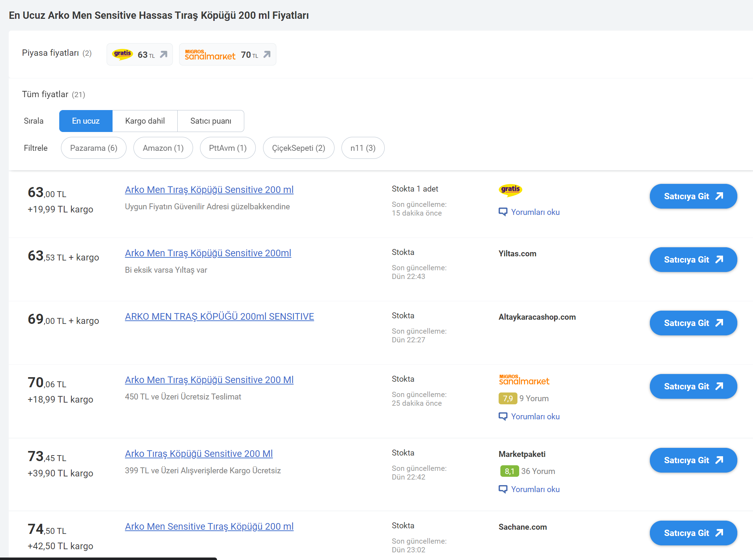Click 'Yorumları oku' in the Marketpaketi row
Screen dimensions: 753x560
point(535,489)
